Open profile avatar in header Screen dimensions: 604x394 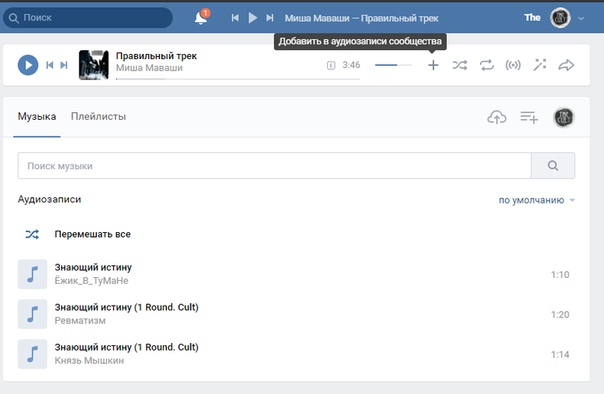(x=560, y=18)
